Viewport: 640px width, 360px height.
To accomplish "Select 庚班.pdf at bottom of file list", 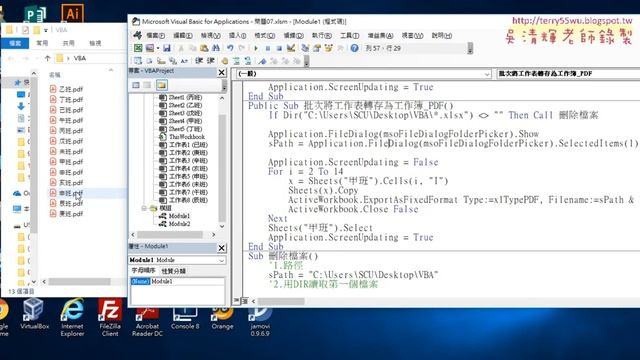I will pos(66,213).
